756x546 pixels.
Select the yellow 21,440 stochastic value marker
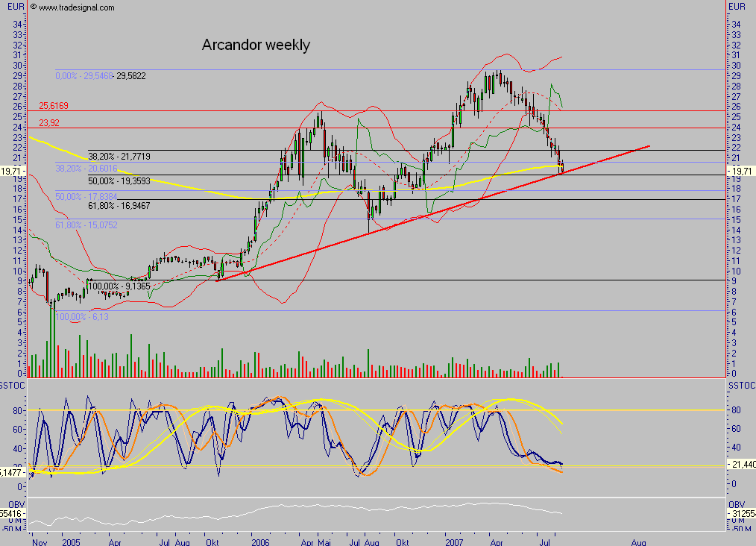coord(743,464)
